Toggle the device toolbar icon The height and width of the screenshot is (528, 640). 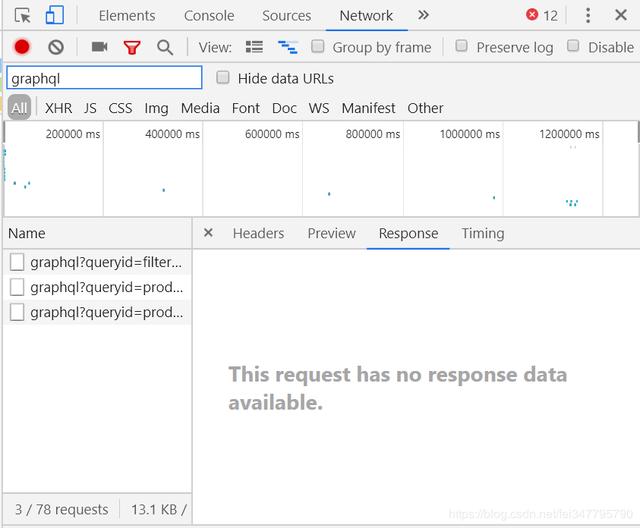[x=55, y=15]
